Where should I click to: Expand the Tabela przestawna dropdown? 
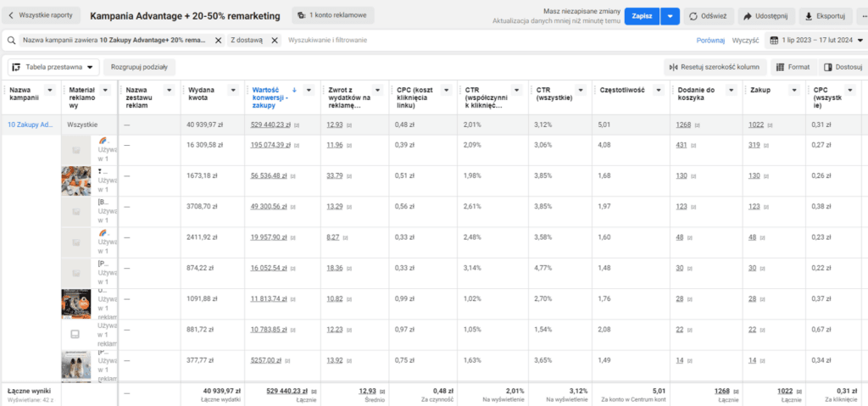53,67
